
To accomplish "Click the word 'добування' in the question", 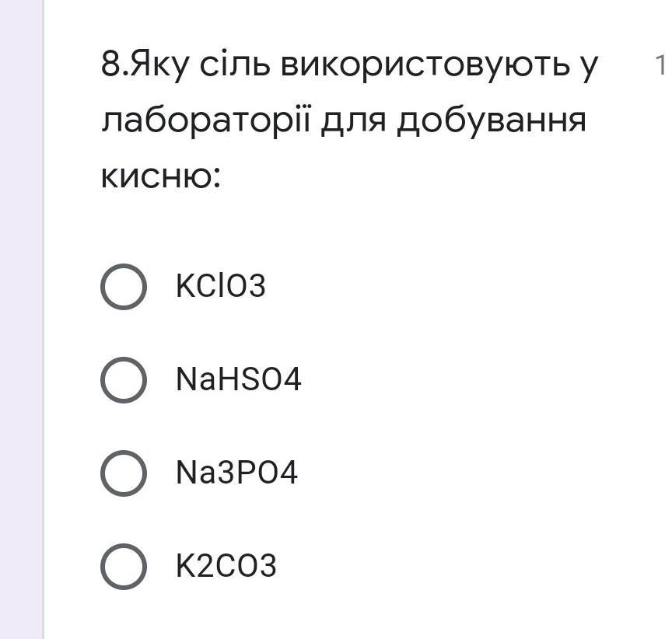I will (491, 121).
